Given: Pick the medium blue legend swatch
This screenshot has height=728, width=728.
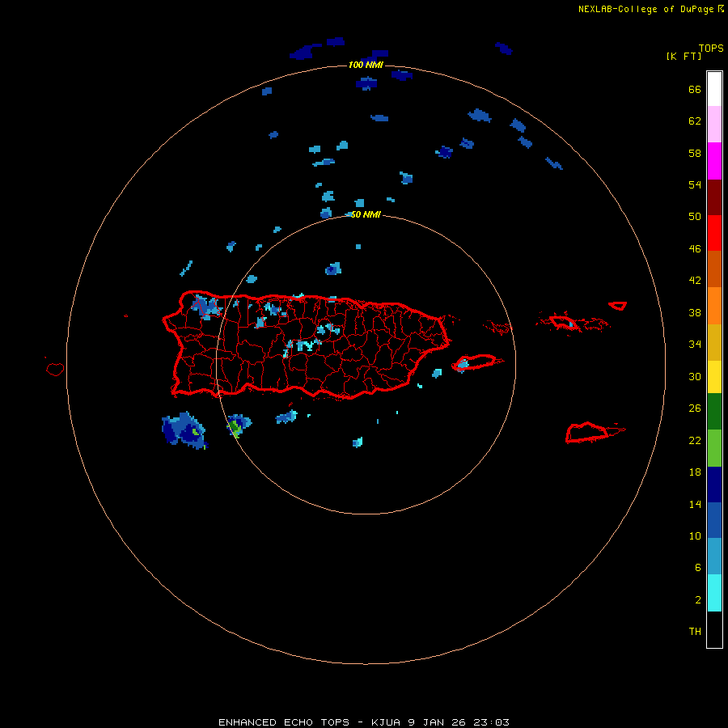Looking at the screenshot, I should [714, 520].
